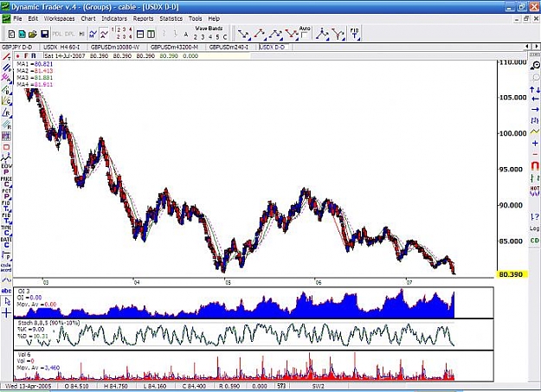This screenshot has height=392, width=541.
Task: Select the parallel lines tool
Action: [6, 68]
